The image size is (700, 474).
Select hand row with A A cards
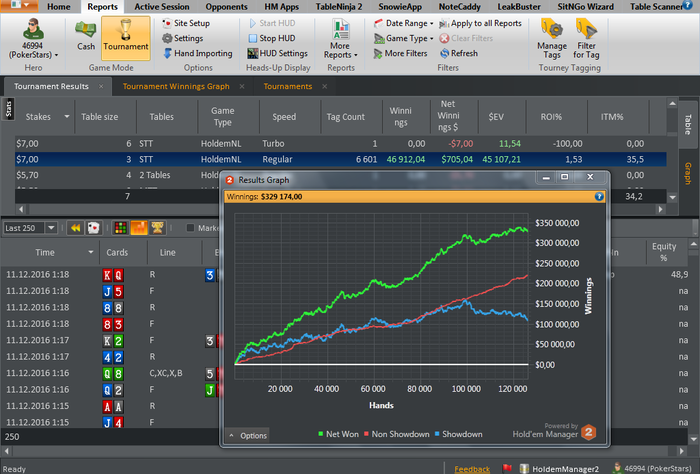112,406
